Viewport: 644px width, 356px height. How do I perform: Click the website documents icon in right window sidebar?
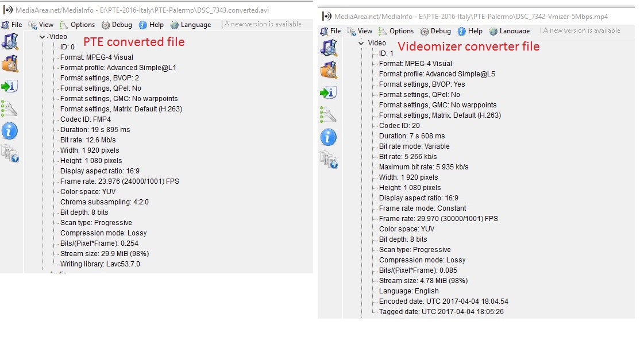point(329,160)
